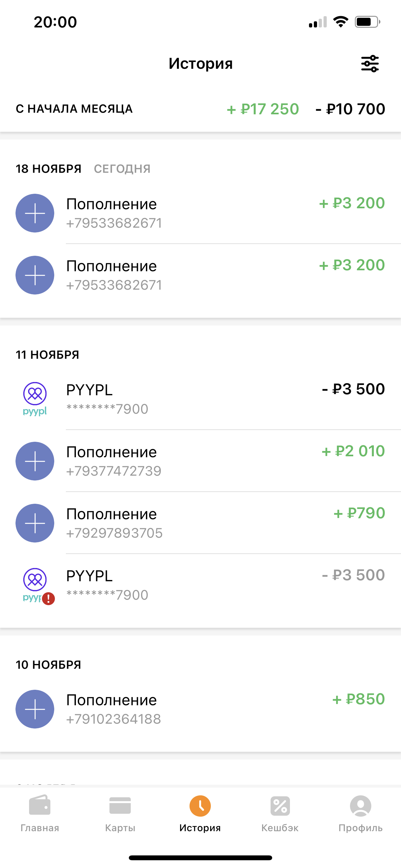This screenshot has height=868, width=401.
Task: Open the Главная wallet tab
Action: [x=40, y=813]
